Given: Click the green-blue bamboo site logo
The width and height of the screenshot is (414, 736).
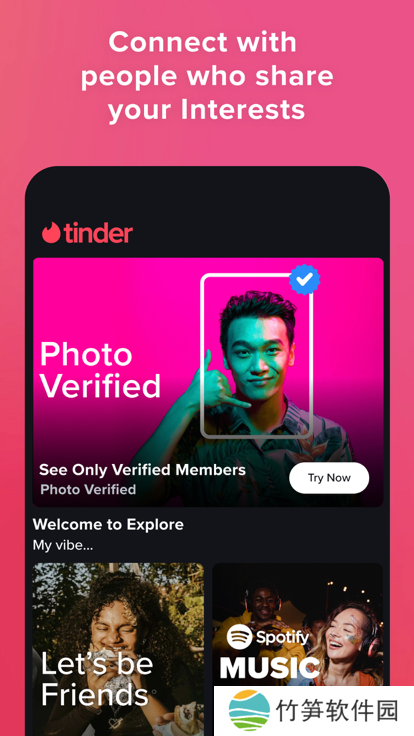Looking at the screenshot, I should (249, 710).
